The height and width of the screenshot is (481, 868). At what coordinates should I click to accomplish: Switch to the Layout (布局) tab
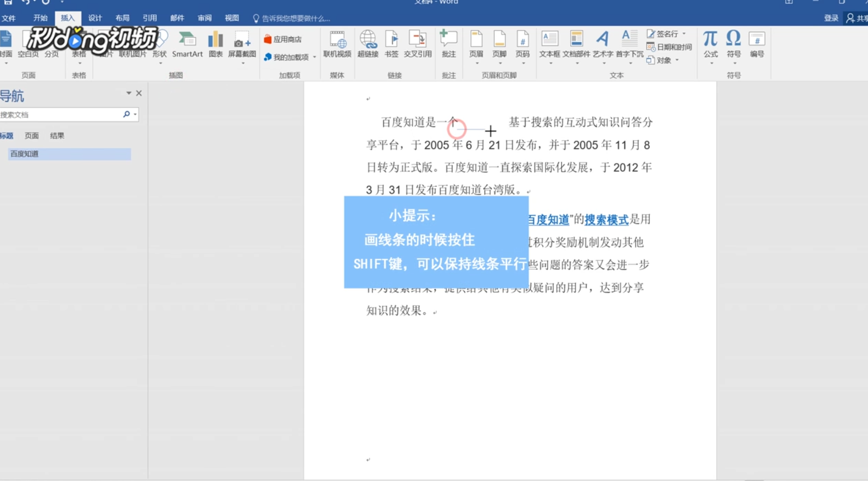tap(122, 18)
